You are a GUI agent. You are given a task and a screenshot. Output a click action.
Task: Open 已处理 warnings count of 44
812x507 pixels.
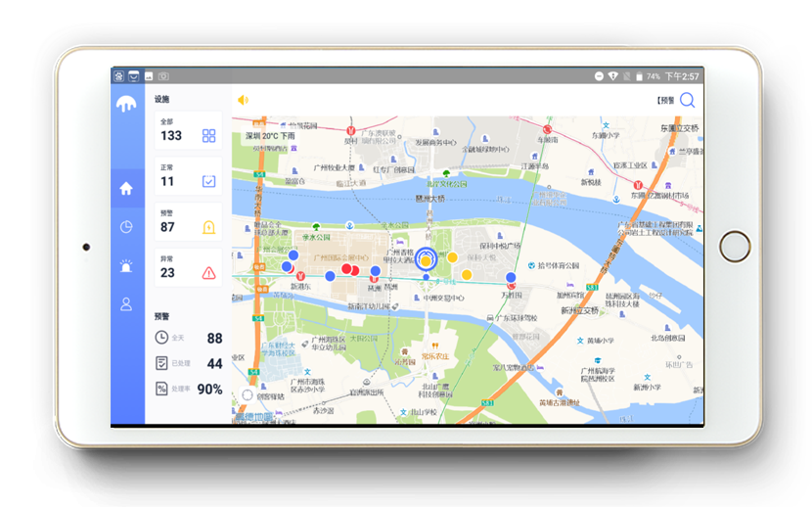coord(188,363)
